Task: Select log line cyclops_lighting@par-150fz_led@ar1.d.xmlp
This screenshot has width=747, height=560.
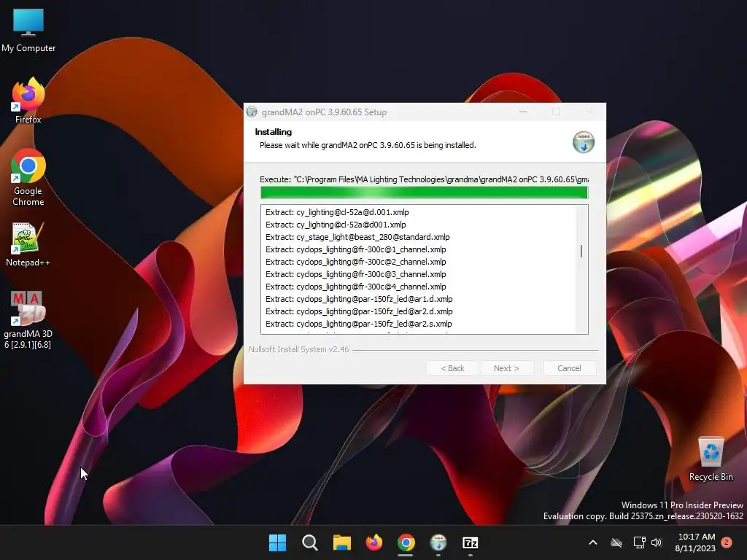Action: coord(359,298)
